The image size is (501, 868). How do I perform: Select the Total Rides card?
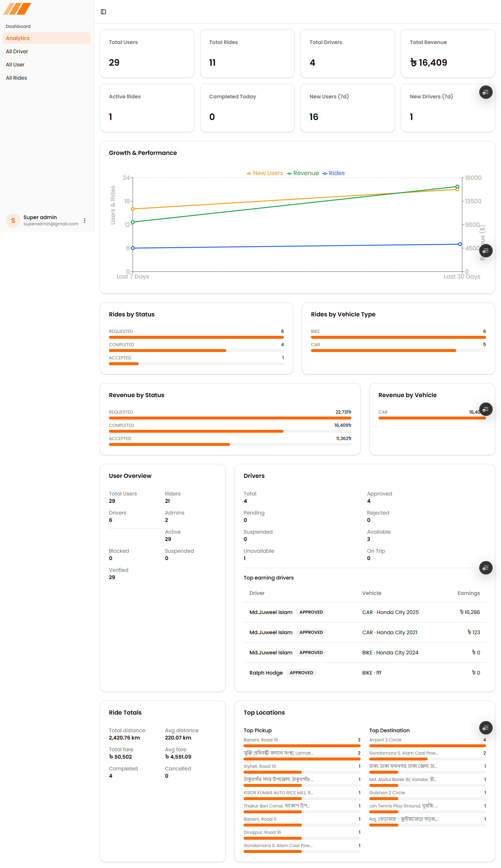247,54
